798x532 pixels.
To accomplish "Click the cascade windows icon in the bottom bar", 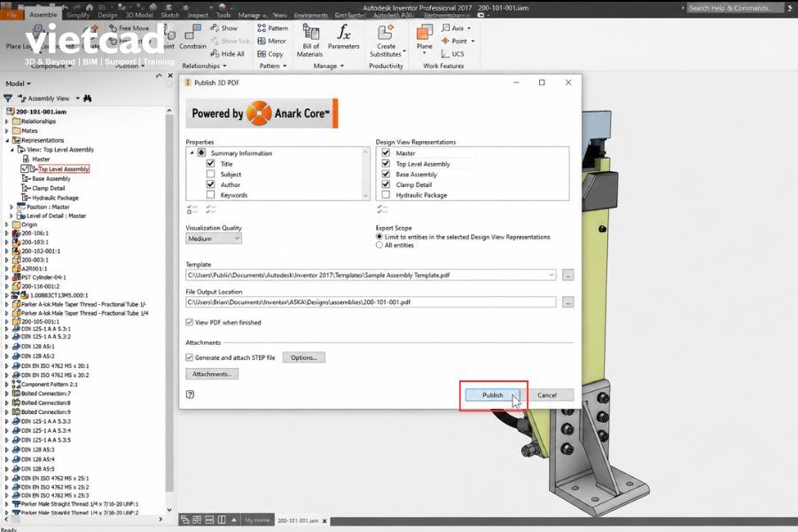I will (184, 520).
